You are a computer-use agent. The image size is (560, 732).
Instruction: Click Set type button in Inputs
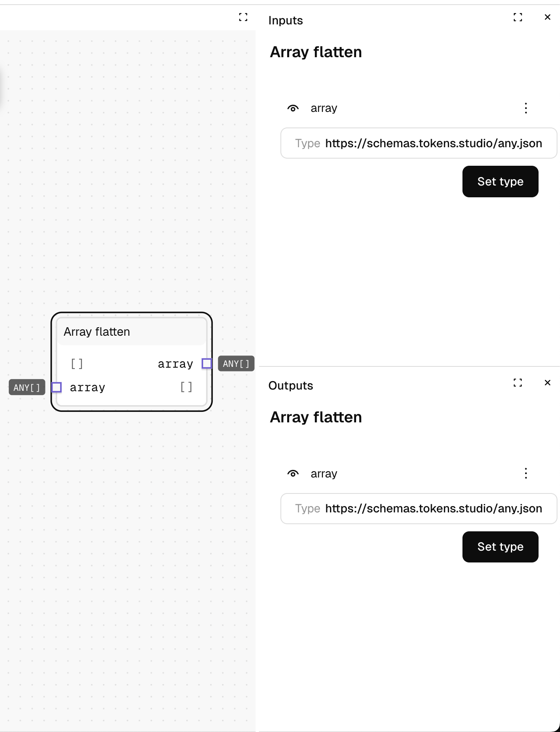(500, 181)
